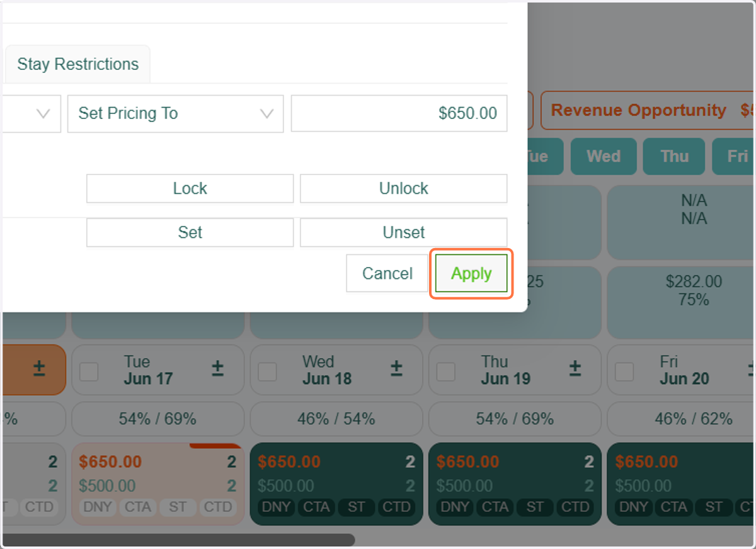Image resolution: width=756 pixels, height=549 pixels.
Task: Click the ± icon in the orange highlighted day header
Action: 39,369
